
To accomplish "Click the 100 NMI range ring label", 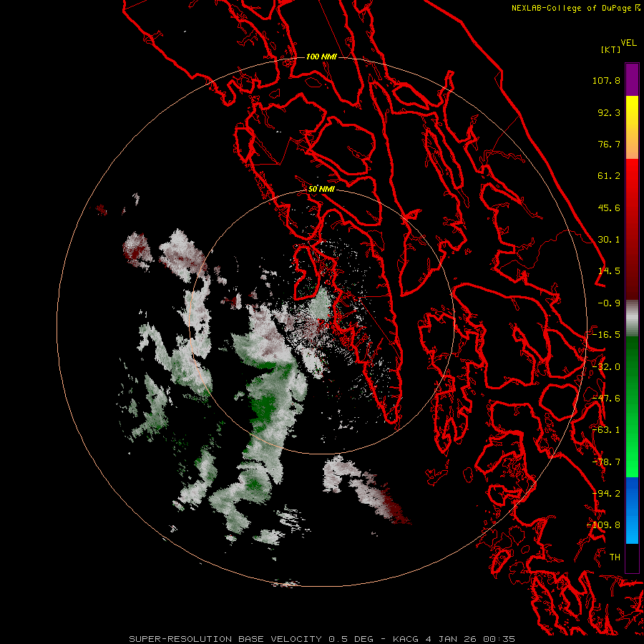I will point(321,57).
